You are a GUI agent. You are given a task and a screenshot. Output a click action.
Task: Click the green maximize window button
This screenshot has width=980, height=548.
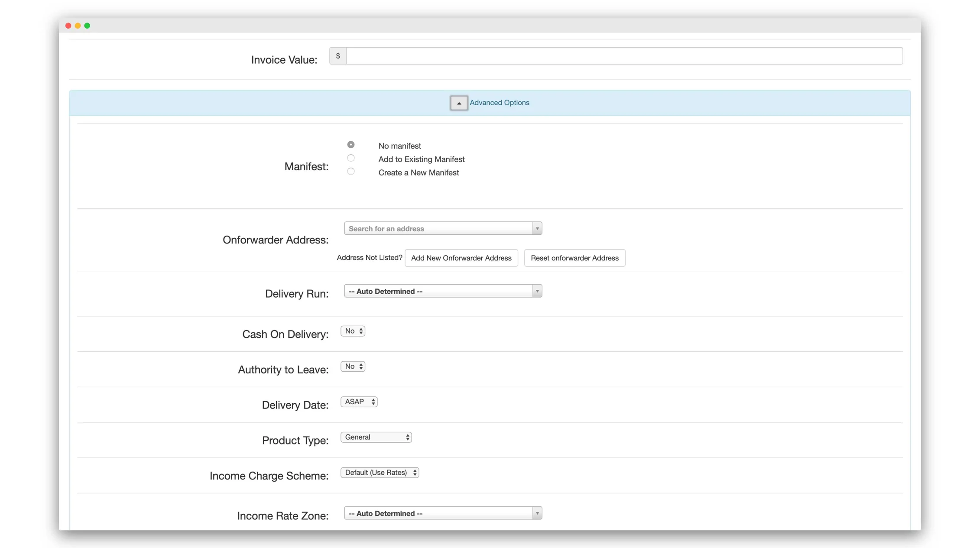tap(87, 26)
